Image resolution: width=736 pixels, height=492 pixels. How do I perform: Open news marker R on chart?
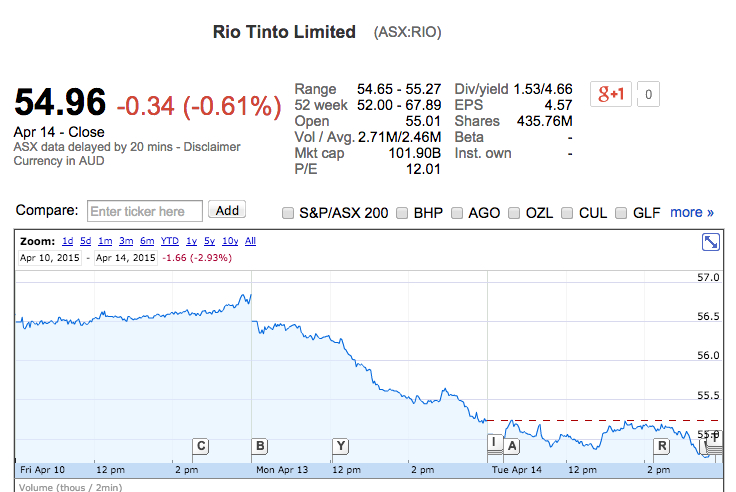(661, 446)
